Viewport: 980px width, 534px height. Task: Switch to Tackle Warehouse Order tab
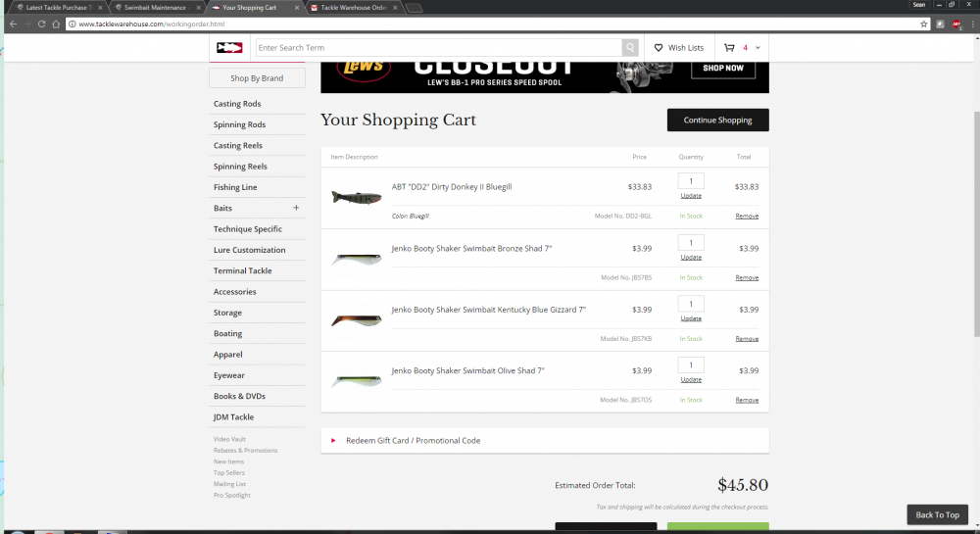point(354,8)
